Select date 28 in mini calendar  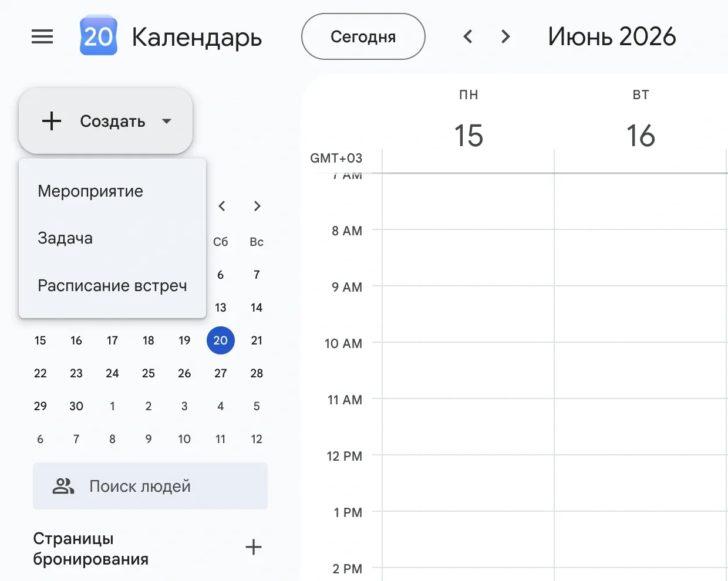coord(257,373)
